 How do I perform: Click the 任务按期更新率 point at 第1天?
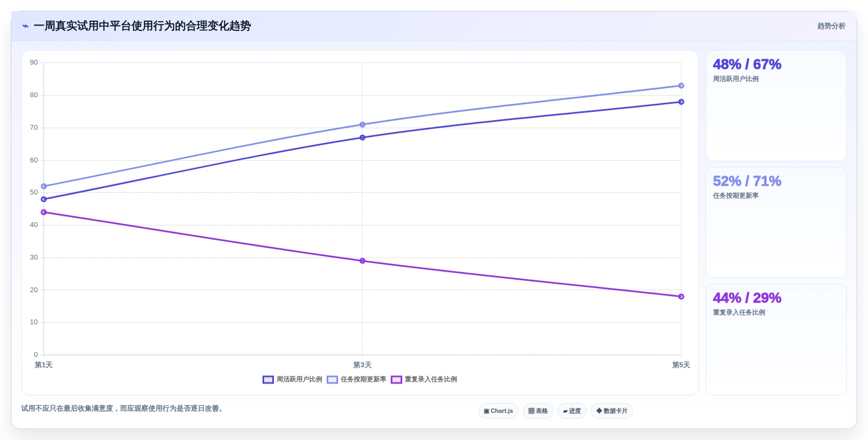coord(44,186)
